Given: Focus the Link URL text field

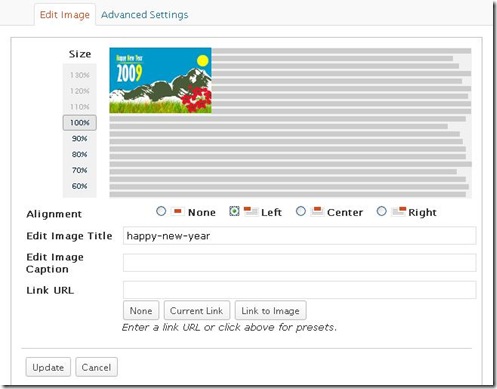Looking at the screenshot, I should point(299,290).
